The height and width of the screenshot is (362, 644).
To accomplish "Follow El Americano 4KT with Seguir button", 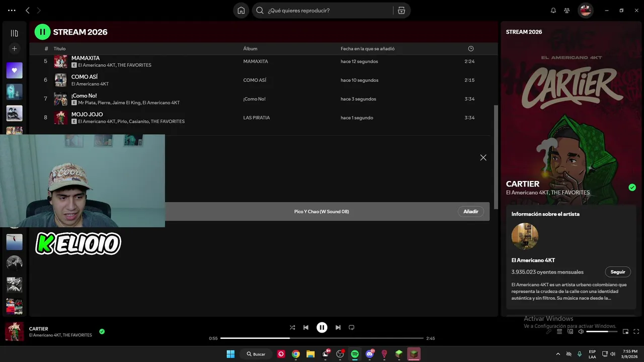I will [618, 272].
